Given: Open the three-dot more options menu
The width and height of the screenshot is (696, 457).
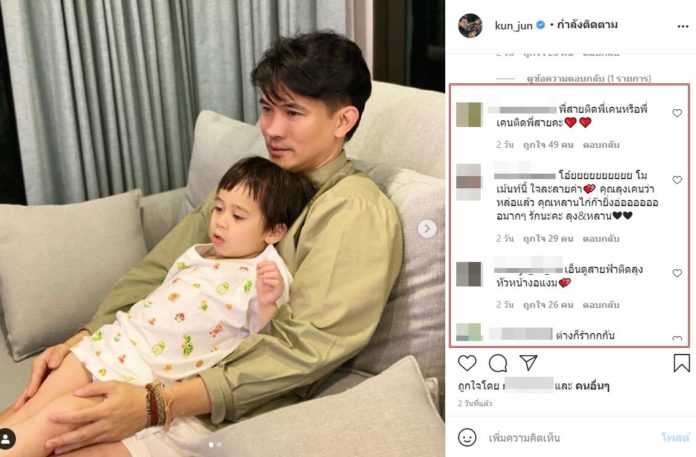Looking at the screenshot, I should tap(683, 27).
